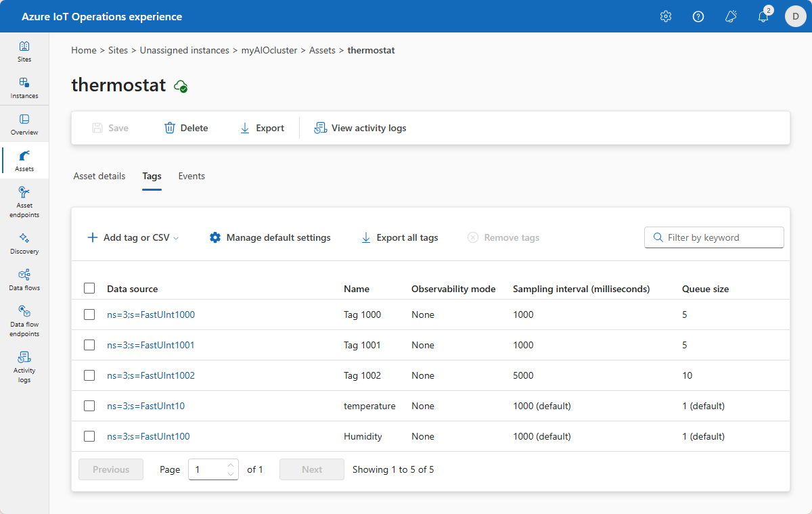This screenshot has height=514, width=812.
Task: Open Asset endpoints in the sidebar
Action: [x=24, y=202]
